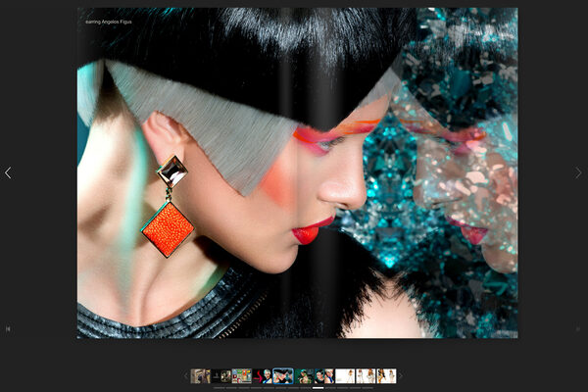588x392 pixels.
Task: Open the last thumbnail with orange-dark outfit figure
Action: [x=386, y=376]
